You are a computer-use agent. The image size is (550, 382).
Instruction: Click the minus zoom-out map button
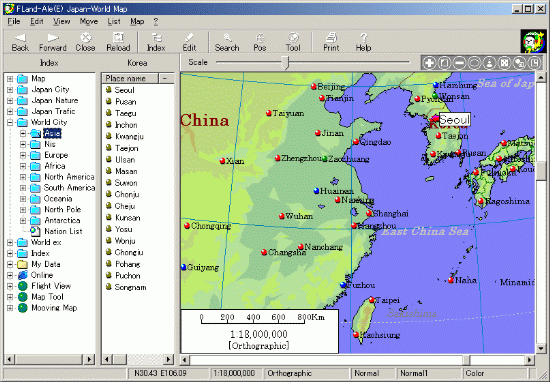(x=459, y=63)
